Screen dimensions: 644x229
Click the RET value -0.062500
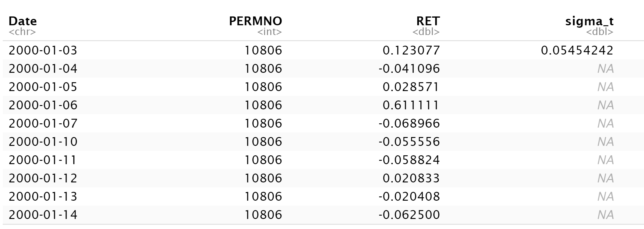pos(409,215)
